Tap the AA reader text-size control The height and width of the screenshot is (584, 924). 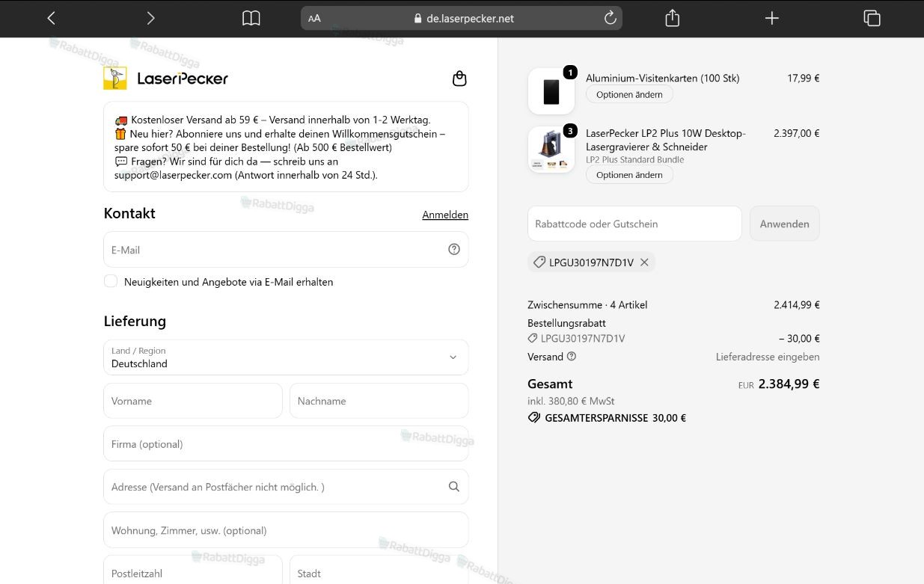coord(314,19)
